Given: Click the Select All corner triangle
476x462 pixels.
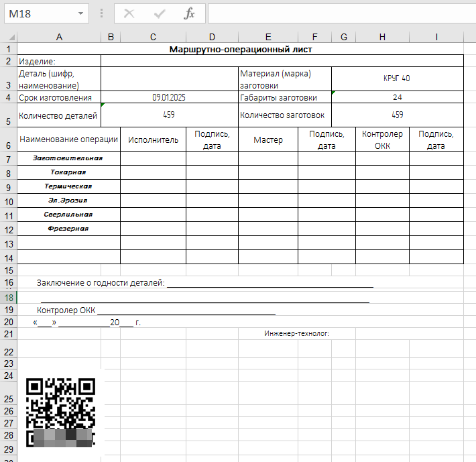Looking at the screenshot, I should (x=11, y=38).
